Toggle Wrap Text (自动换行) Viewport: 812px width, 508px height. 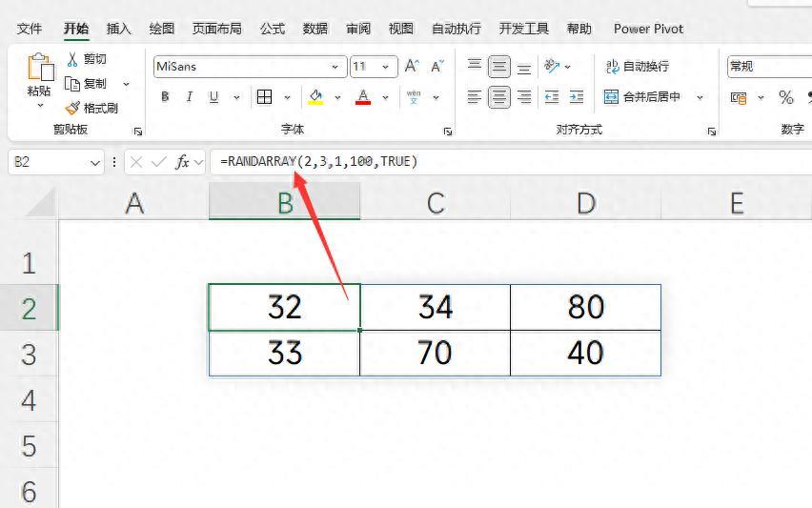click(x=638, y=67)
